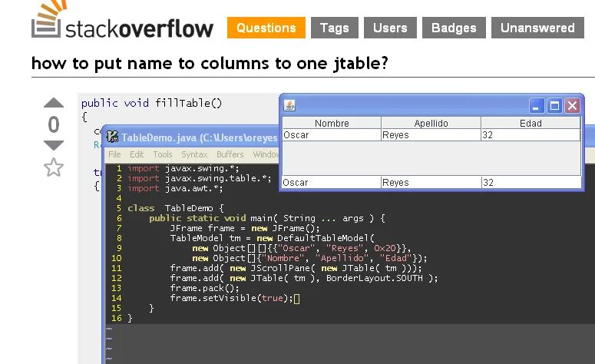Select the Oscar cell in the bottom table
The height and width of the screenshot is (364, 595).
click(331, 183)
